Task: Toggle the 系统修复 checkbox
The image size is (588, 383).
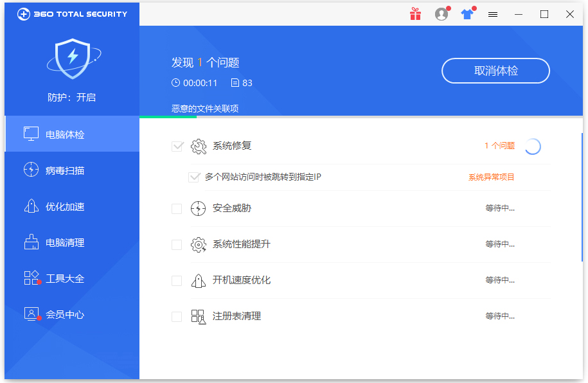Action: [177, 146]
